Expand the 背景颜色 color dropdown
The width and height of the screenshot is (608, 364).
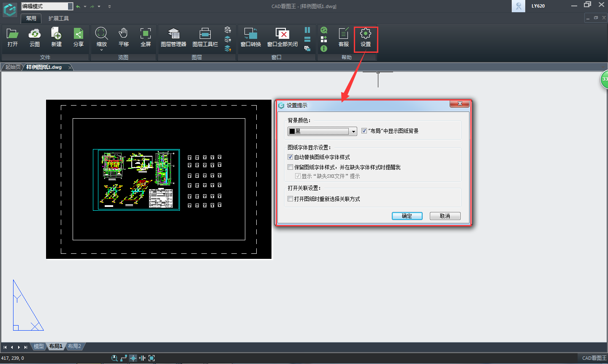tap(353, 131)
